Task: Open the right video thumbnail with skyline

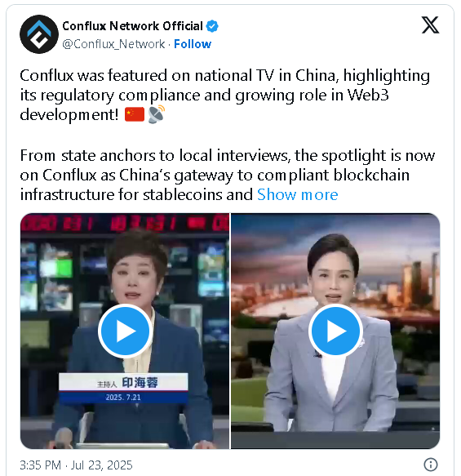Action: [335, 331]
